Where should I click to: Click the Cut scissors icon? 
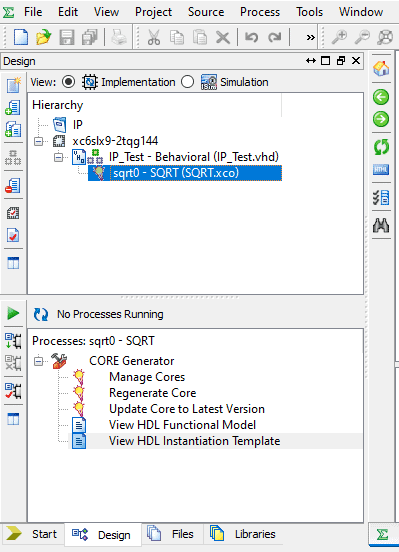point(154,37)
